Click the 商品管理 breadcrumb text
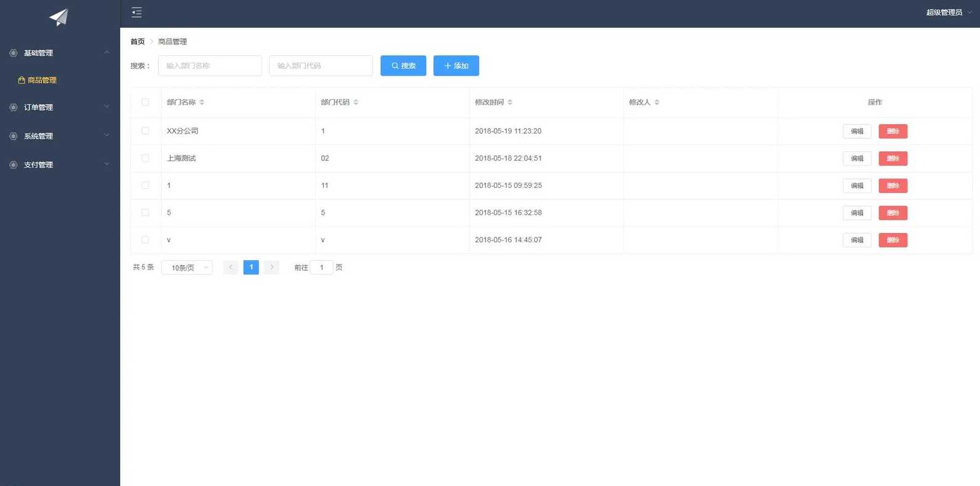This screenshot has height=486, width=980. tap(172, 42)
